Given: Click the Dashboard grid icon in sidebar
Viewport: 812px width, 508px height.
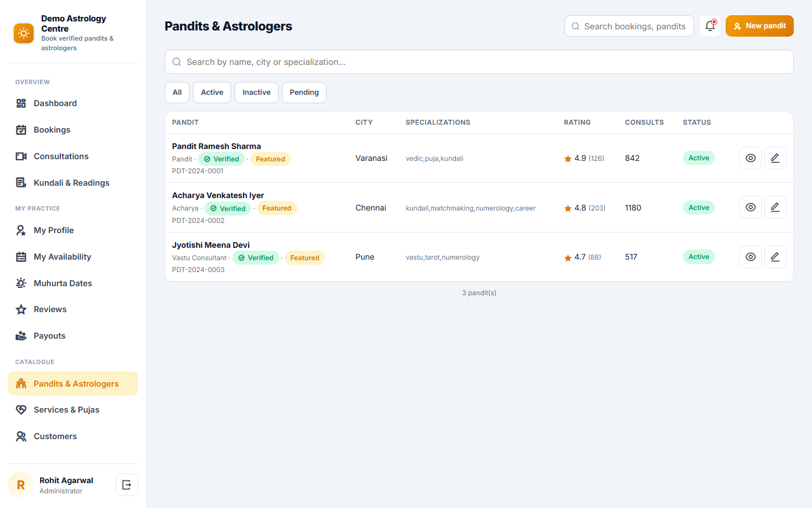Looking at the screenshot, I should [21, 103].
